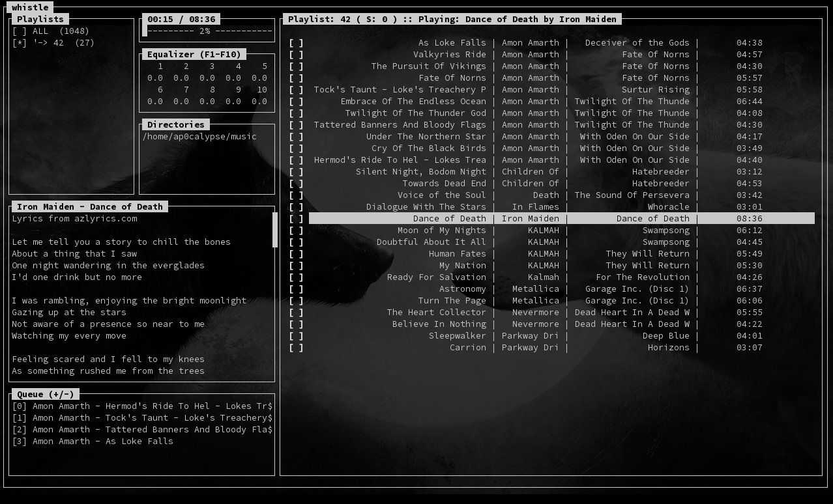Choose queue entry [3] As Loke Falls

93,441
